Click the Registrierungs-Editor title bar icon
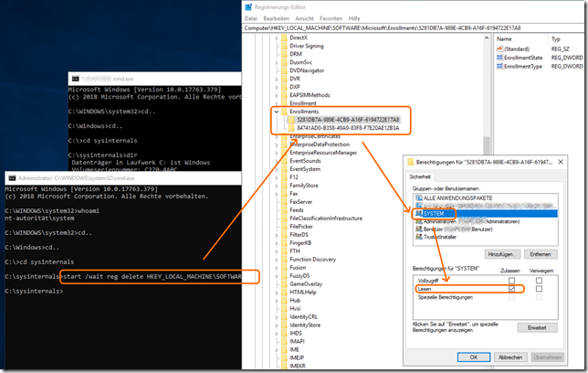Image resolution: width=588 pixels, height=373 pixels. coord(249,5)
